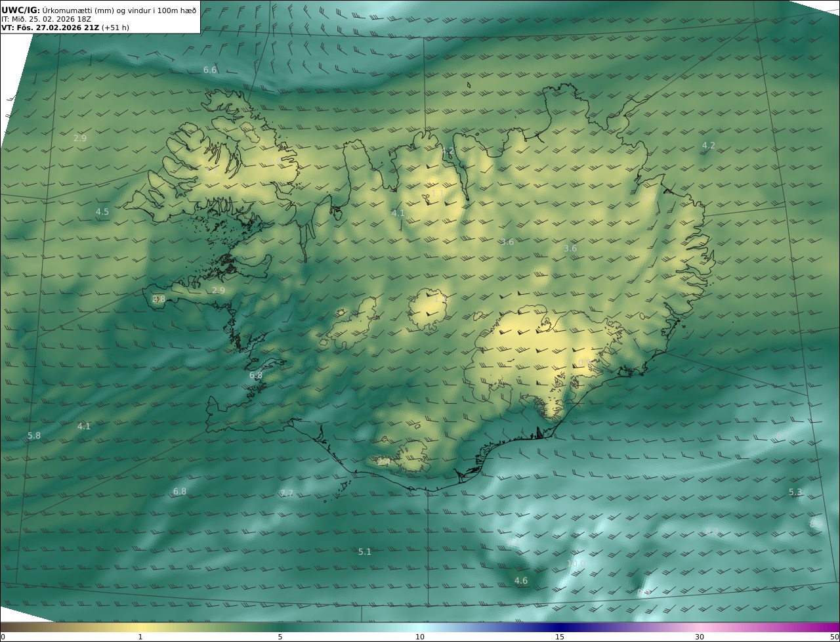Click the 7.7 value off the southwest coast
840x642 pixels.
287,493
